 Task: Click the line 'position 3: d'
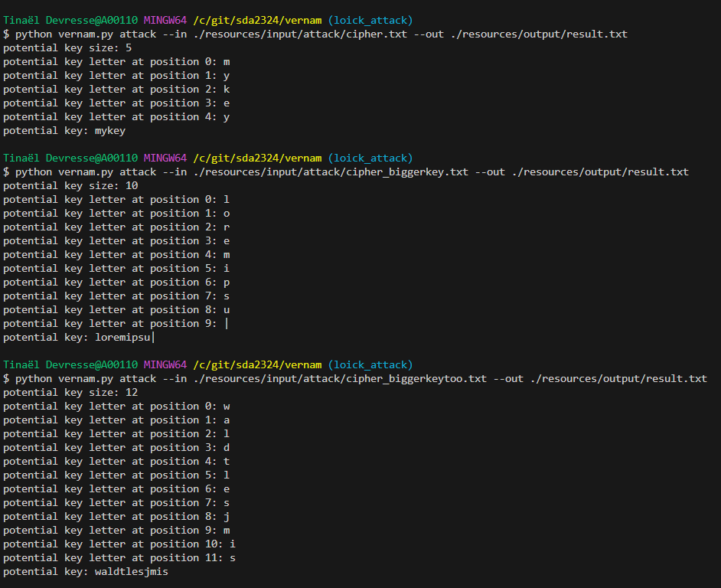point(116,448)
